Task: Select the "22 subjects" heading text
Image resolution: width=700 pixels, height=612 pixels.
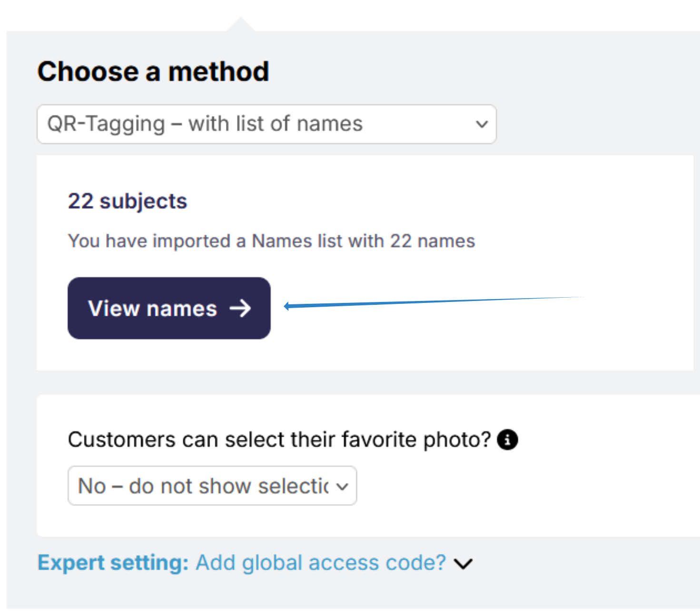Action: pos(128,201)
